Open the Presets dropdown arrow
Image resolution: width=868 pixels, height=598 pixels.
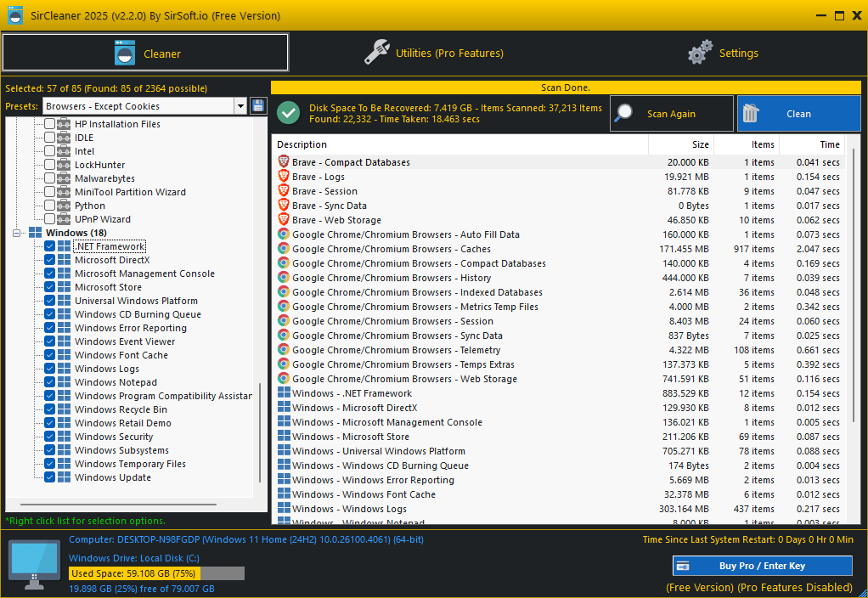tap(240, 106)
